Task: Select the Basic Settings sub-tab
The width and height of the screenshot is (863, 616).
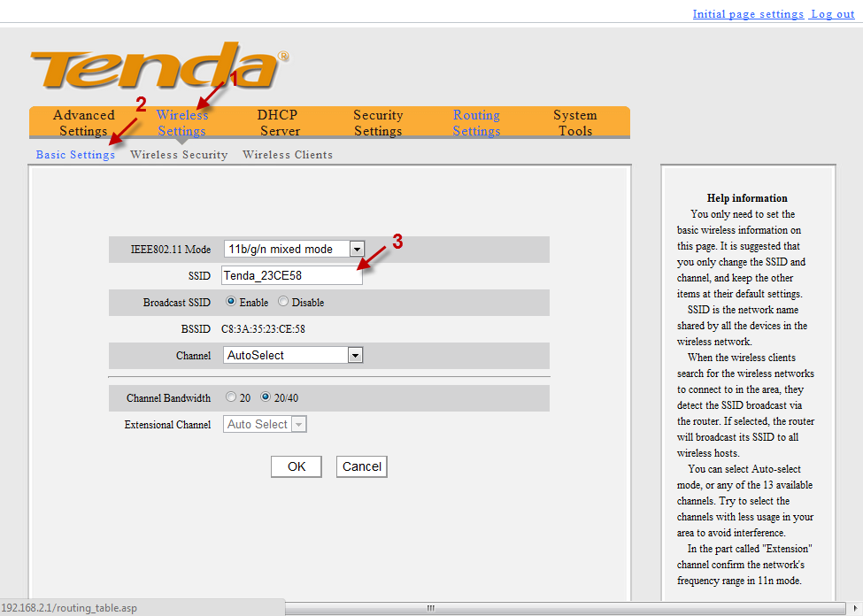Action: click(x=75, y=155)
